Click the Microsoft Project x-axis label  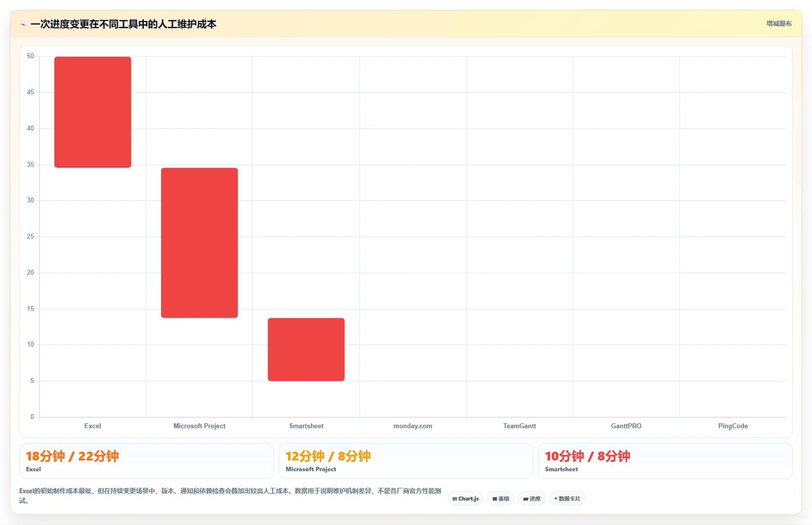point(200,426)
